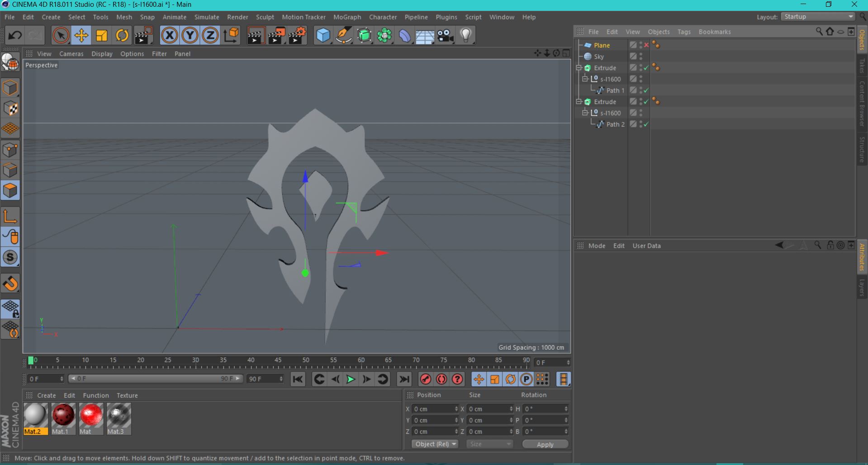Add a Cube primitive object
Screen dimensions: 868x465
tap(323, 35)
